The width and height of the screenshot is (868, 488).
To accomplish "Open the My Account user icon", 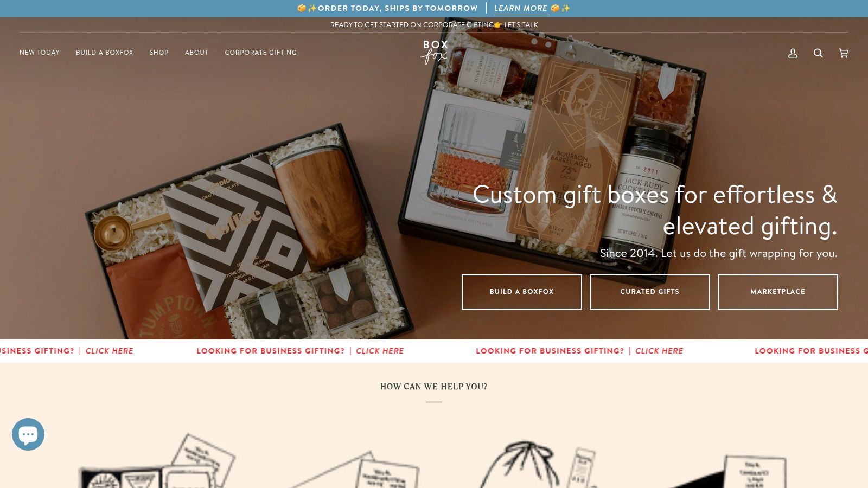I will 793,53.
